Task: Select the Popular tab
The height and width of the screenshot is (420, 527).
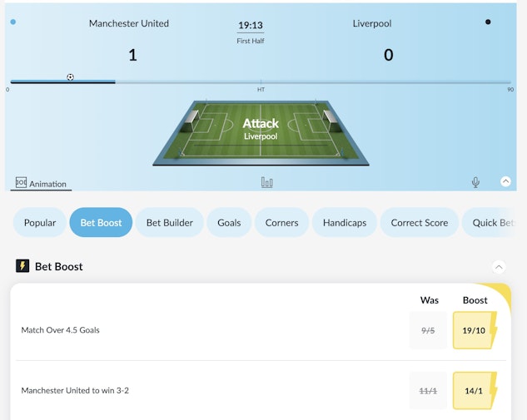Action: pos(40,223)
